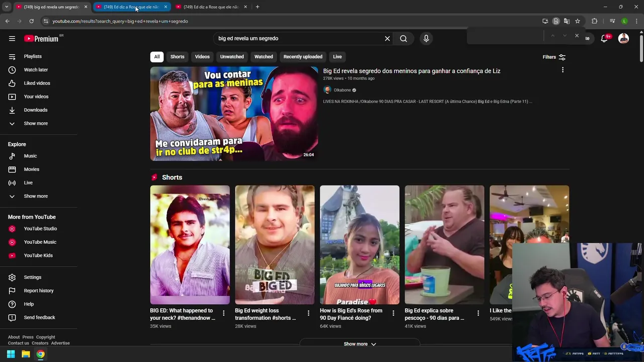The image size is (644, 362).
Task: Open the notifications bell
Action: point(604,39)
